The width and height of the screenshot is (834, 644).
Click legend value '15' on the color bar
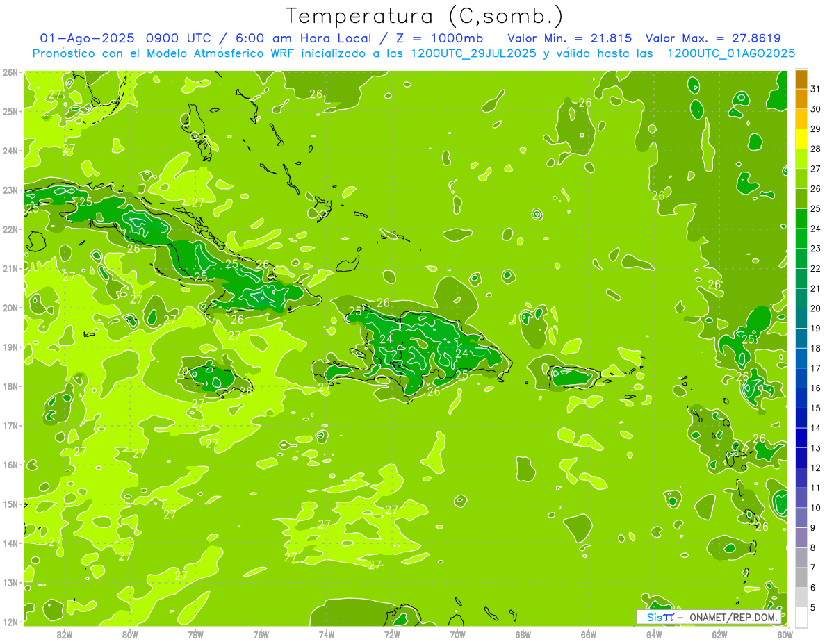coord(816,408)
